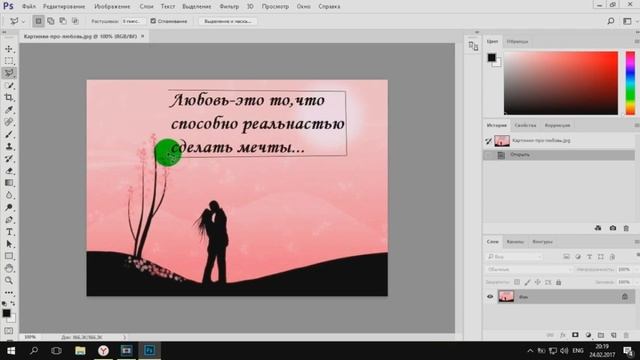Select the Blur tool

(9, 196)
